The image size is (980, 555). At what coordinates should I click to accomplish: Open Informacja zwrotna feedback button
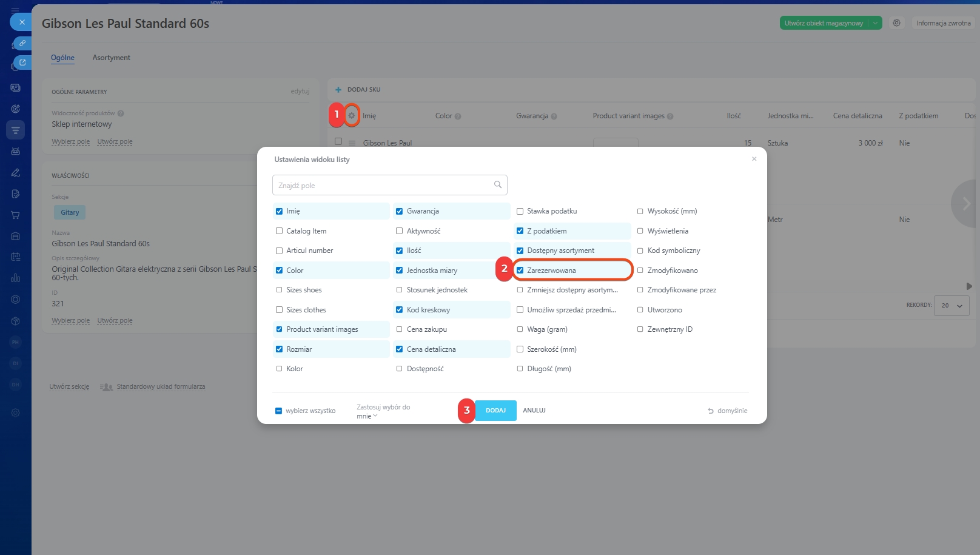click(943, 23)
